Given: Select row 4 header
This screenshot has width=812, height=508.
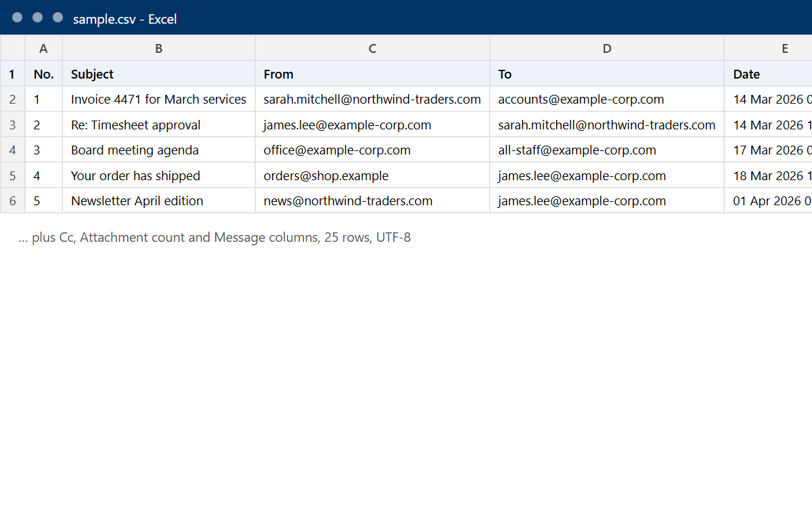Looking at the screenshot, I should 12,150.
